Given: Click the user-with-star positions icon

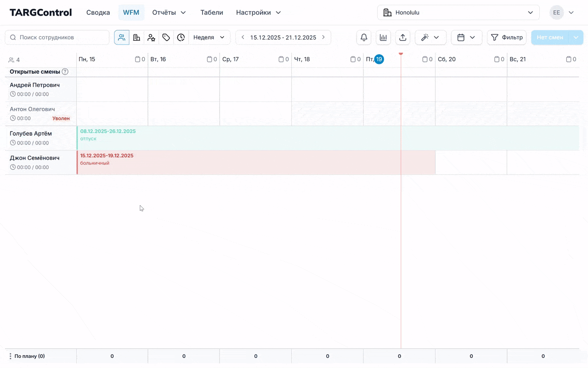Looking at the screenshot, I should 151,37.
